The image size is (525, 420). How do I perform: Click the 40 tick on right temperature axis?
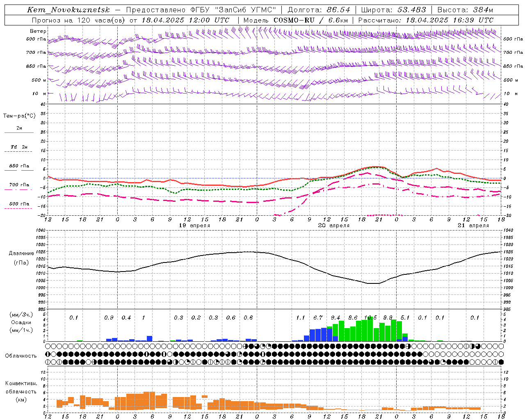pos(506,104)
